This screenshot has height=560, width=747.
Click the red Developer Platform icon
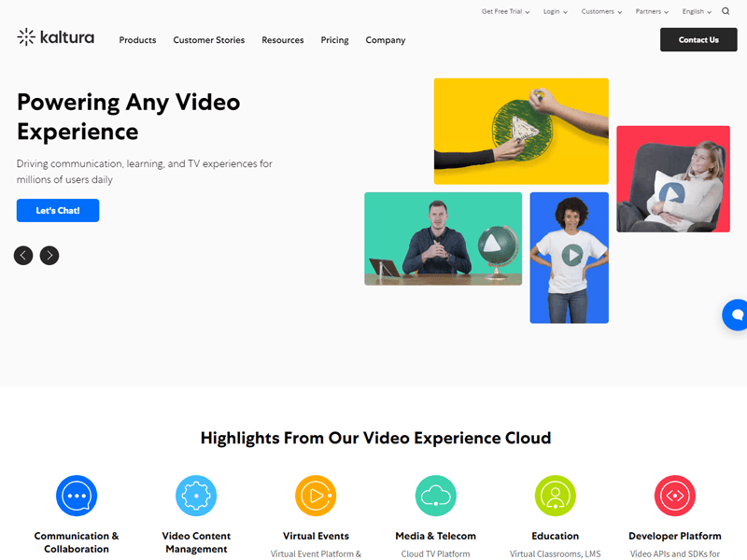674,496
